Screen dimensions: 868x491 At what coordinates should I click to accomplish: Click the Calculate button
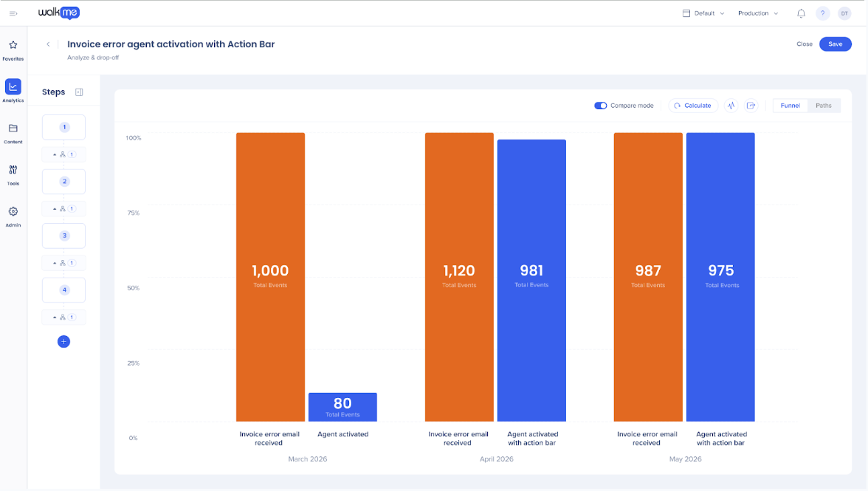(x=693, y=105)
